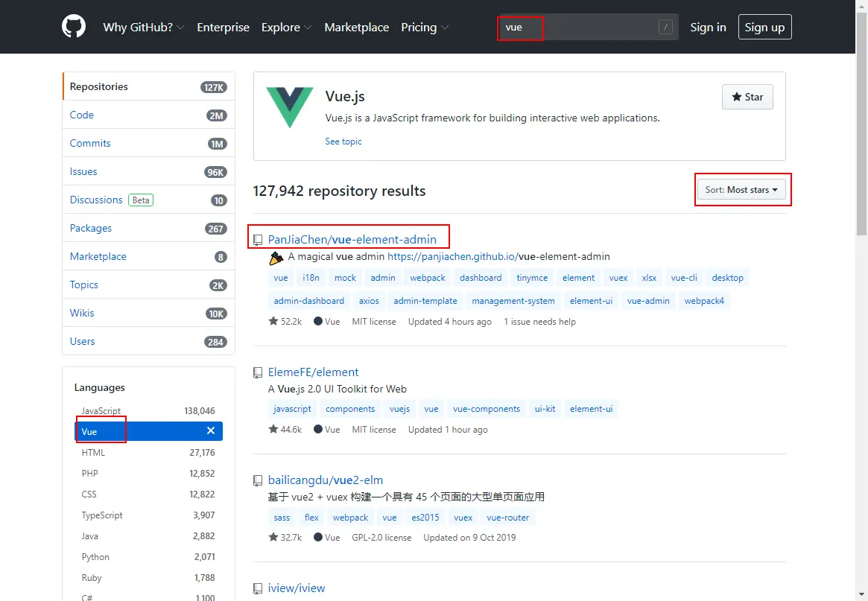Image resolution: width=868 pixels, height=601 pixels.
Task: Click the GitHub Octocat logo
Action: coord(74,27)
